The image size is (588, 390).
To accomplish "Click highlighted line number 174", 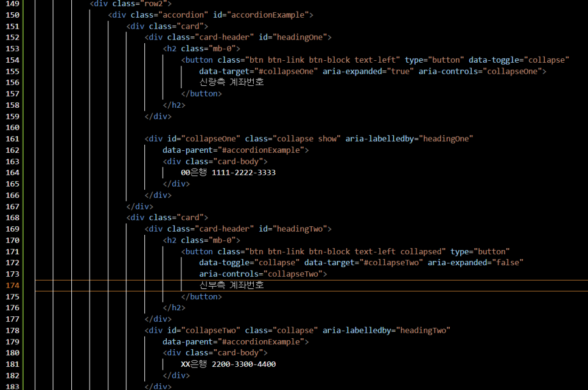I will pos(12,285).
